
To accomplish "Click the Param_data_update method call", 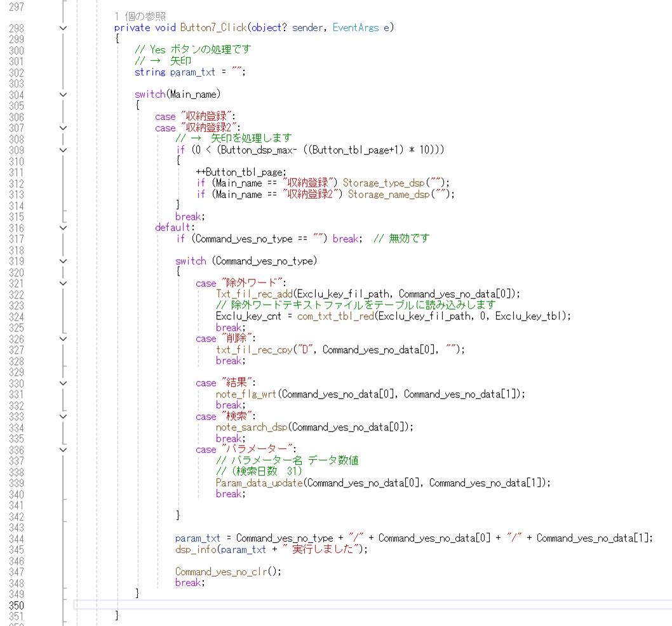I will click(x=259, y=483).
